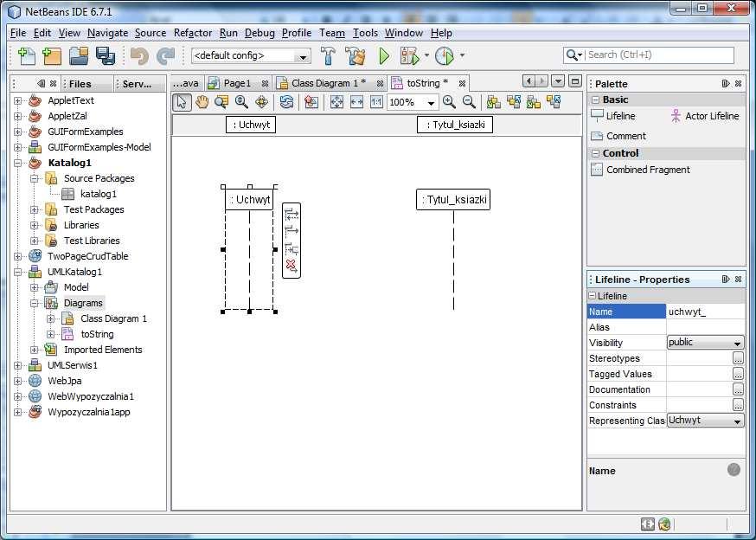
Task: Click the Save All toolbar icon
Action: coord(106,56)
